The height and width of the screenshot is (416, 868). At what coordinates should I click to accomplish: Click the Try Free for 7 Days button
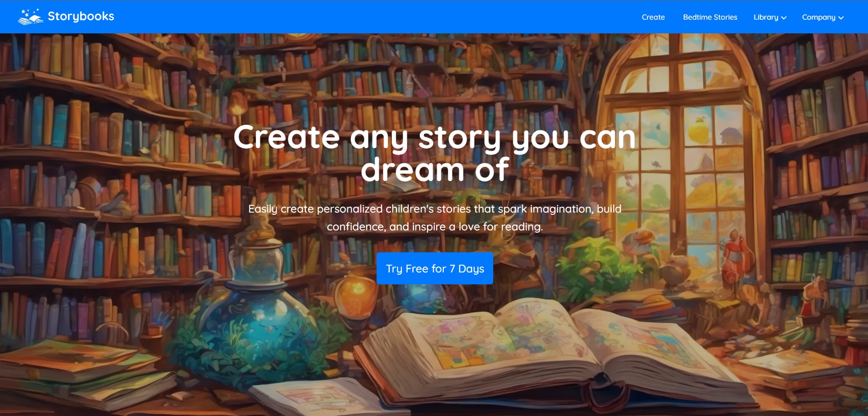435,268
